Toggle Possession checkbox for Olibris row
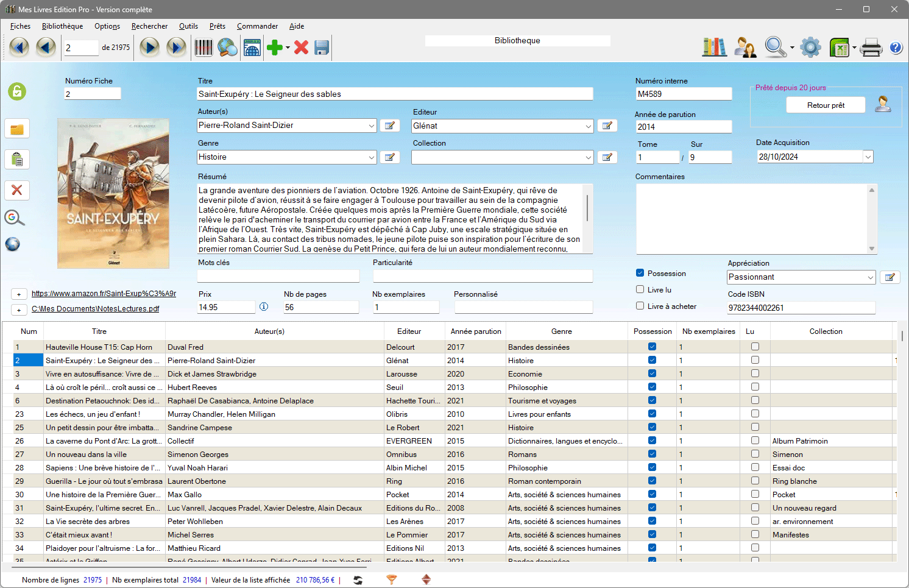909x588 pixels. (653, 414)
